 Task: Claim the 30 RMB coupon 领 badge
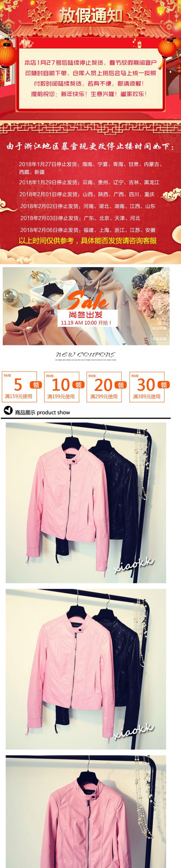click(x=163, y=385)
